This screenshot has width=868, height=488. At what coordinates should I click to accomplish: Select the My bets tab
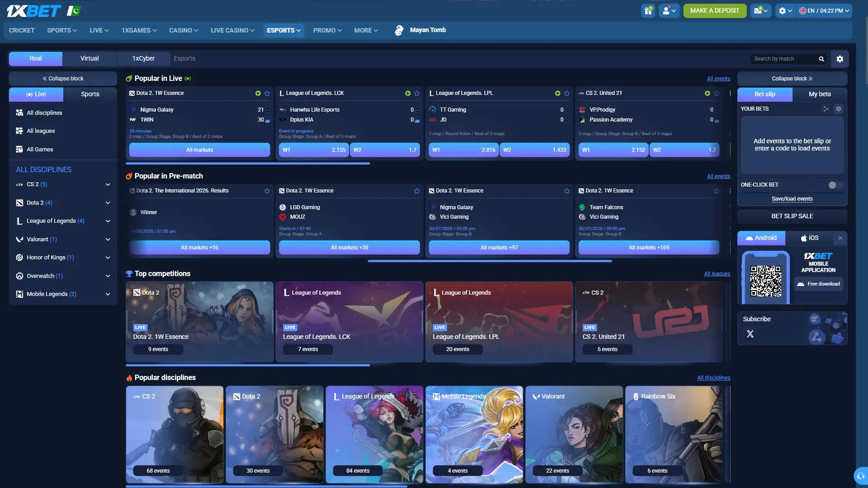[820, 94]
